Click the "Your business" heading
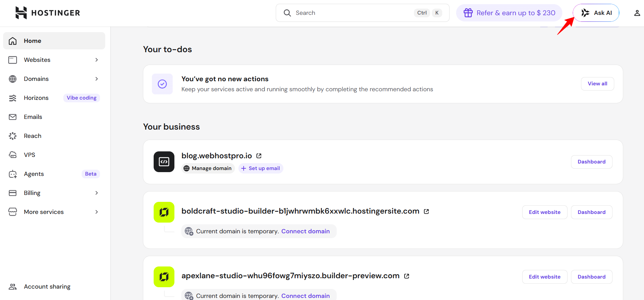Viewport: 644px width, 300px height. tap(172, 127)
